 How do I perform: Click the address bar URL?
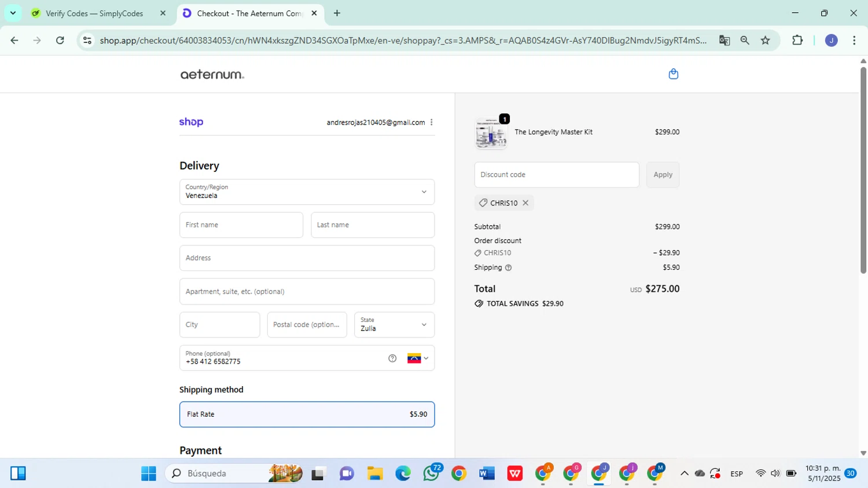[403, 41]
